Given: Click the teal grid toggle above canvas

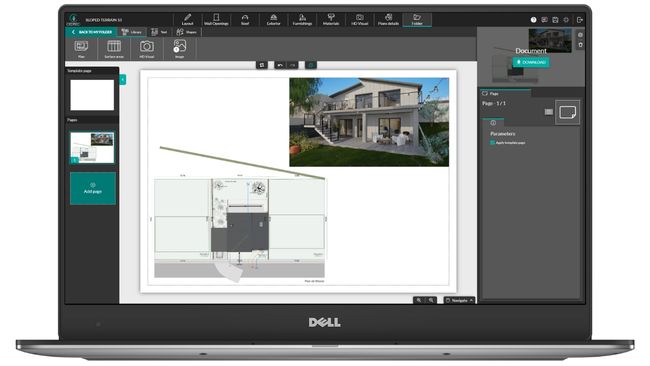Looking at the screenshot, I should pos(311,65).
